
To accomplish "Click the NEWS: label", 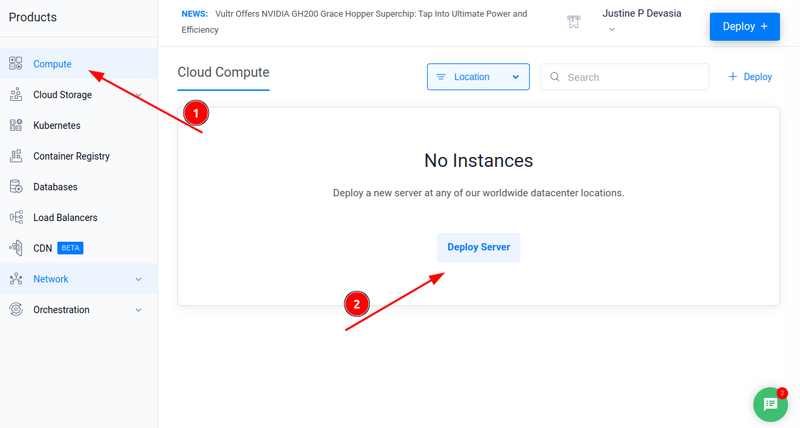I will (x=194, y=14).
